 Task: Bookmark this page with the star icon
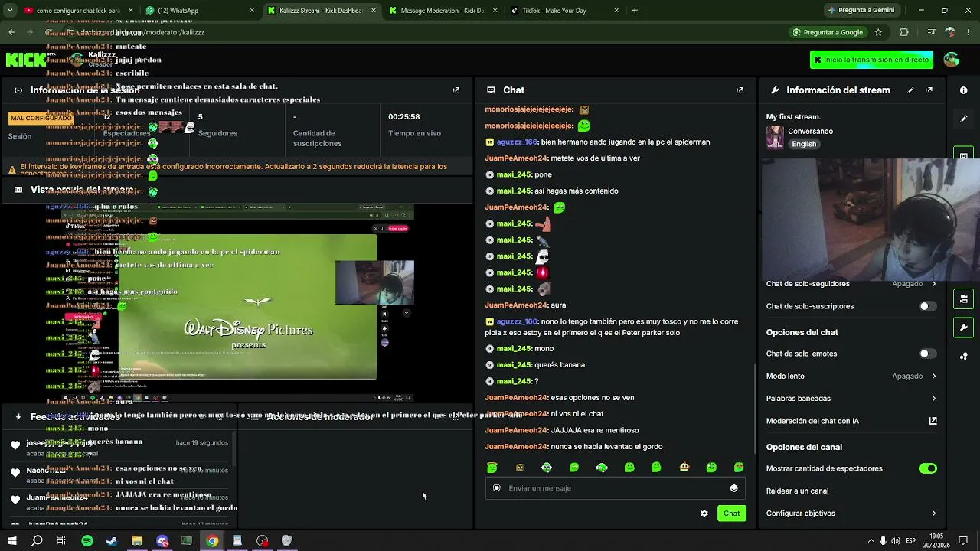878,32
